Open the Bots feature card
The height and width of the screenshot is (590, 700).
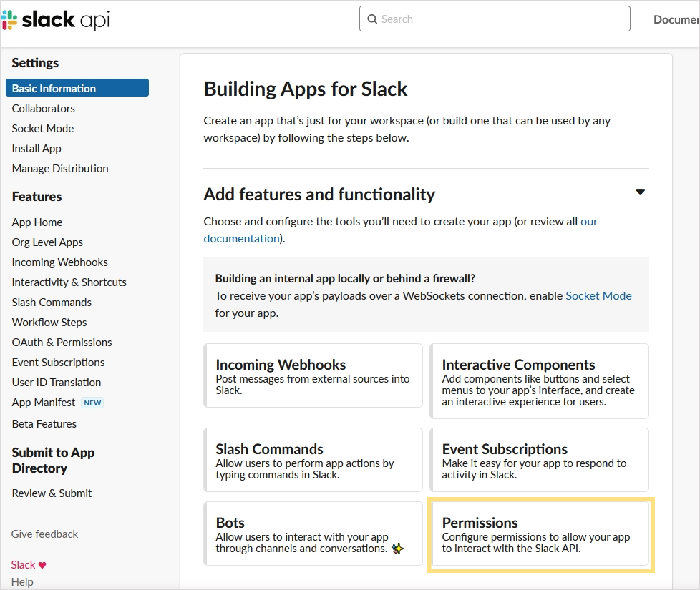(313, 534)
